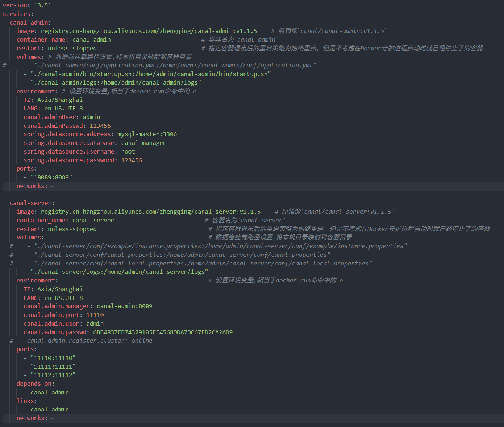This screenshot has width=504, height=427.
Task: Click canal-admin logs volume mapping line
Action: click(x=112, y=83)
